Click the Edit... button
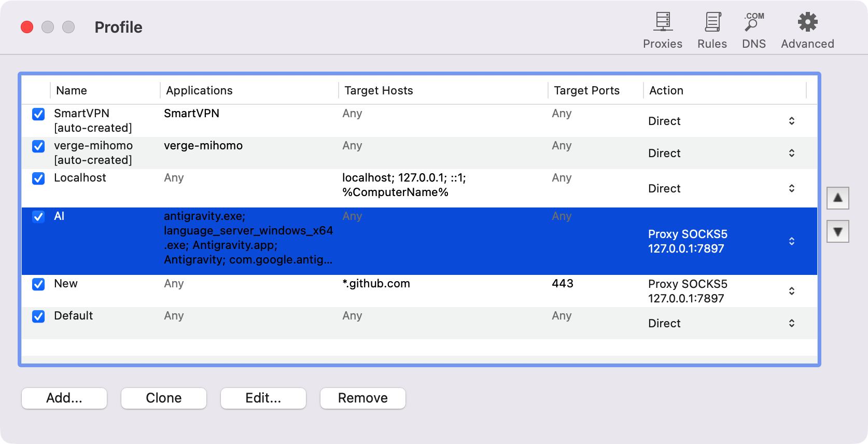Image resolution: width=868 pixels, height=444 pixels. coord(263,398)
